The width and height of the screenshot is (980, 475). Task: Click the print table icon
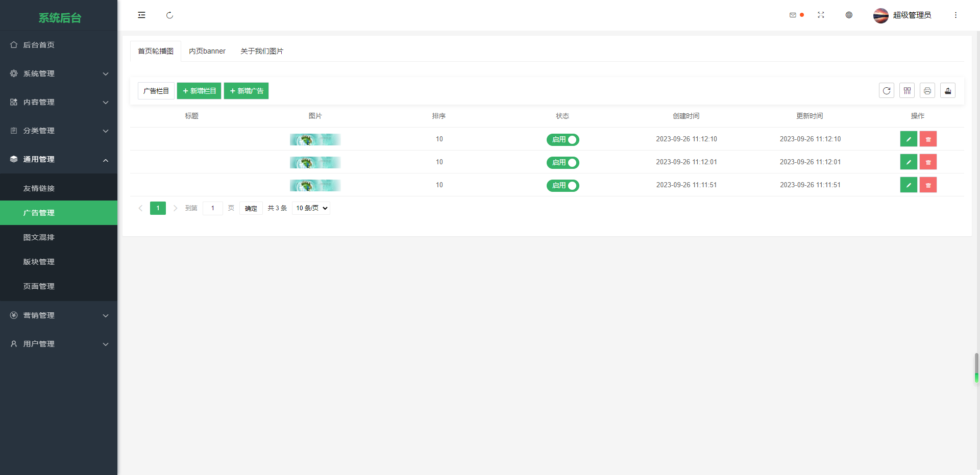(x=927, y=91)
